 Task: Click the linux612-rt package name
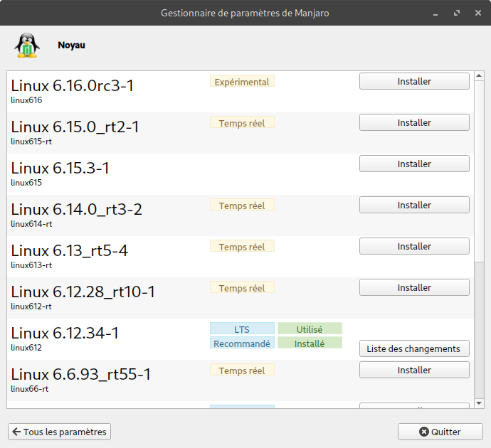click(x=31, y=306)
